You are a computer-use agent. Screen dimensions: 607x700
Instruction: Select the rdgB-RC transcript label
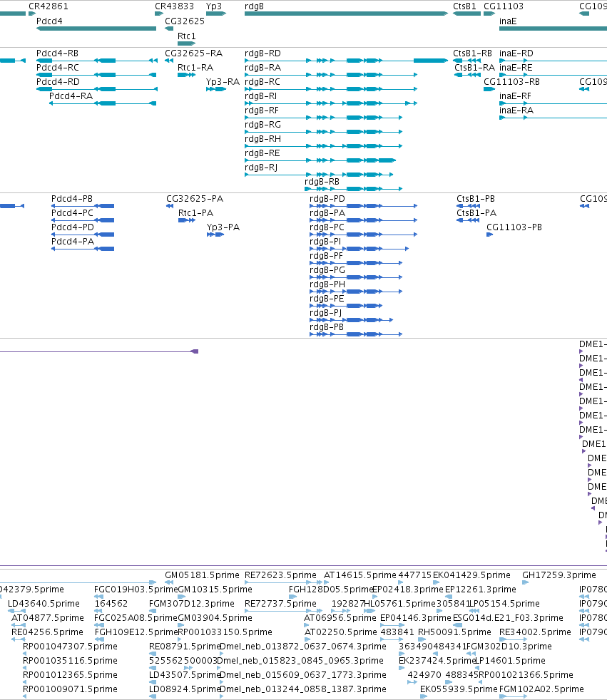[262, 82]
